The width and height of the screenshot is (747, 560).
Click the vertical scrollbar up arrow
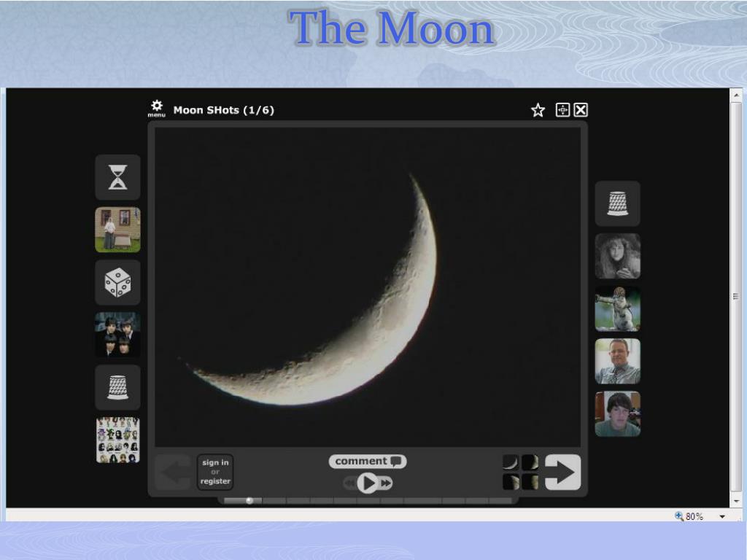tap(737, 96)
